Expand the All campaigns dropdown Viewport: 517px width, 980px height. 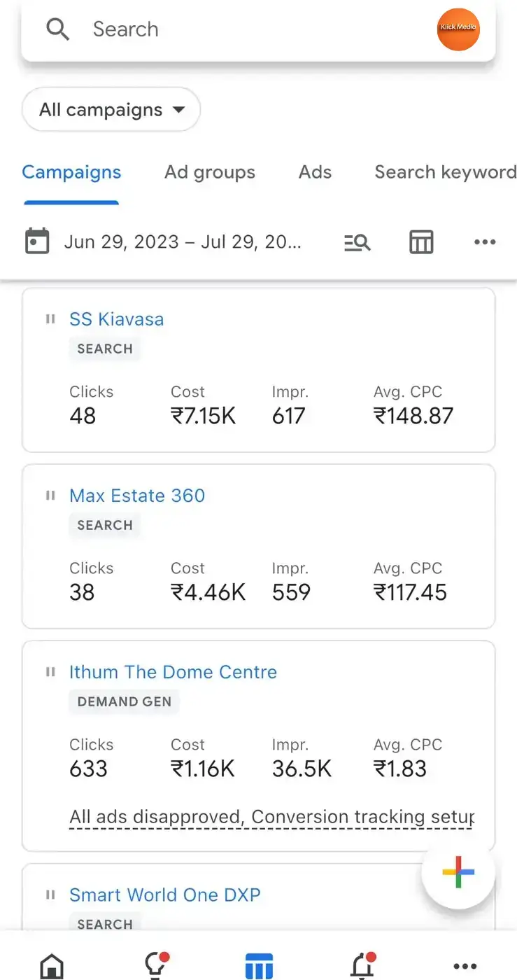[x=111, y=110]
